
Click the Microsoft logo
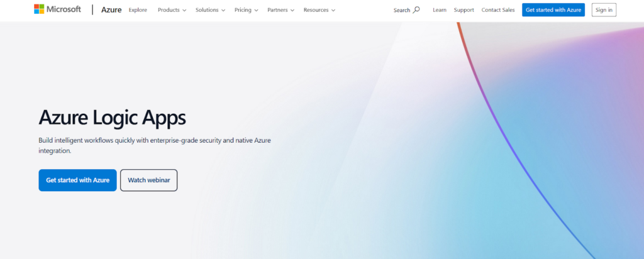[57, 9]
